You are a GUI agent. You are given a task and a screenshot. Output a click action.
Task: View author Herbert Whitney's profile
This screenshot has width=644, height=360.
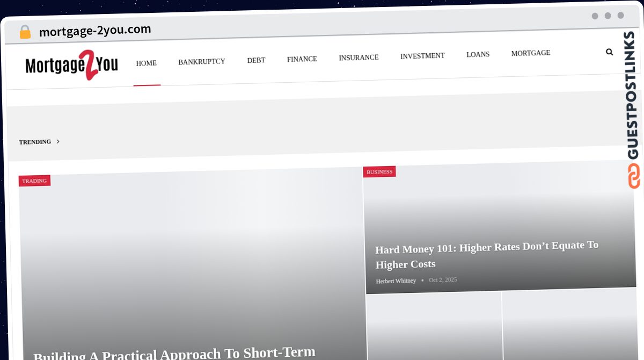coord(396,281)
